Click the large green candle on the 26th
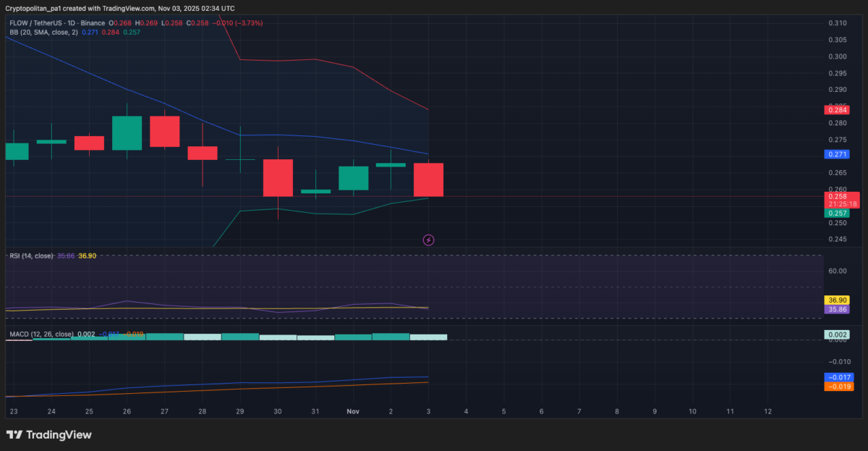Viewport: 868px width, 451px height. [127, 133]
